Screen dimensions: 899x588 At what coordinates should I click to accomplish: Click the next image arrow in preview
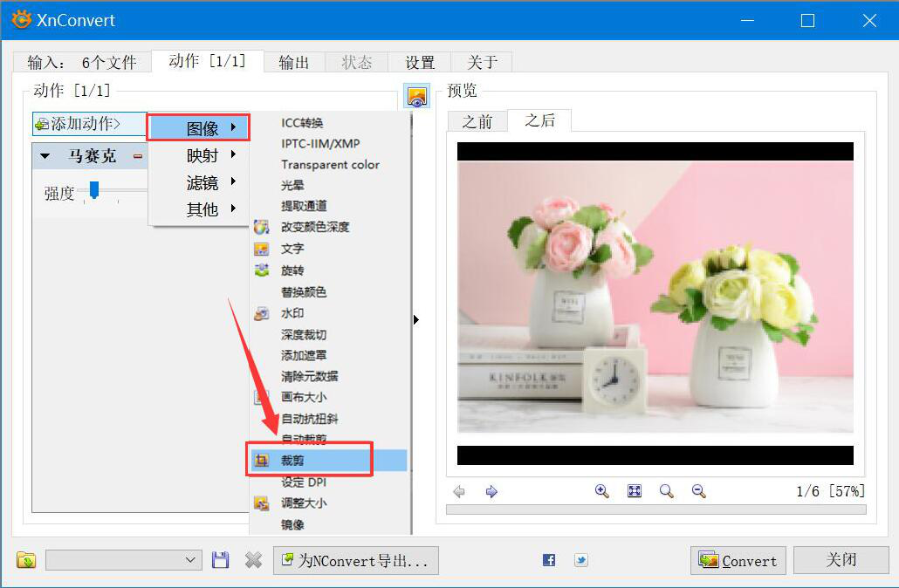coord(491,492)
